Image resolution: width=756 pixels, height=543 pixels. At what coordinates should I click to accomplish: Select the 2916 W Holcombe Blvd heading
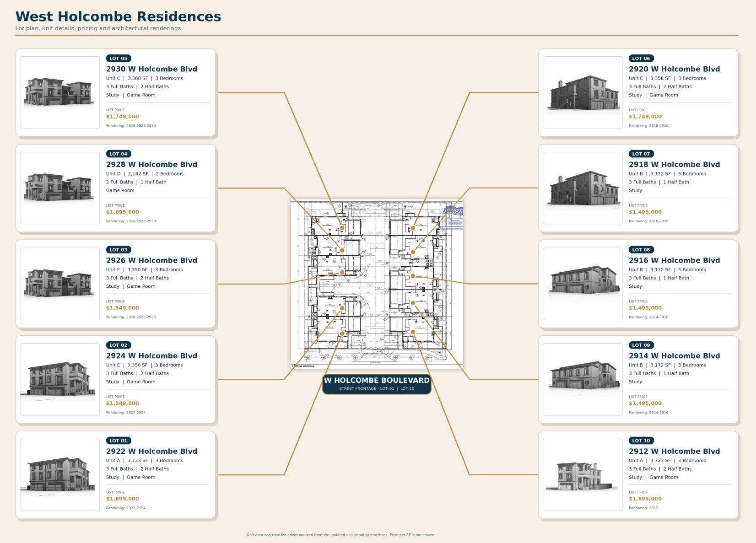(x=674, y=260)
